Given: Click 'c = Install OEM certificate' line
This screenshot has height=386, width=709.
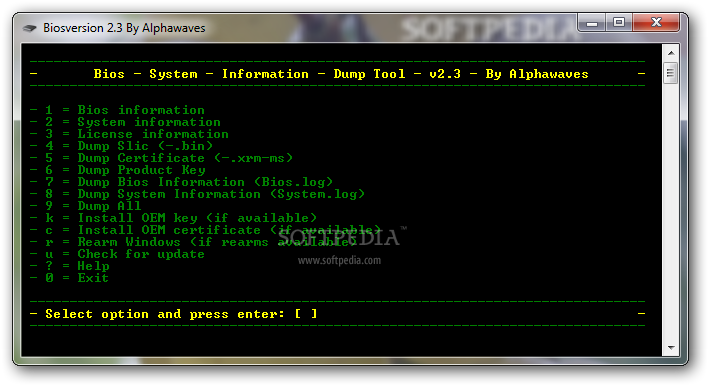Looking at the screenshot, I should pos(205,230).
